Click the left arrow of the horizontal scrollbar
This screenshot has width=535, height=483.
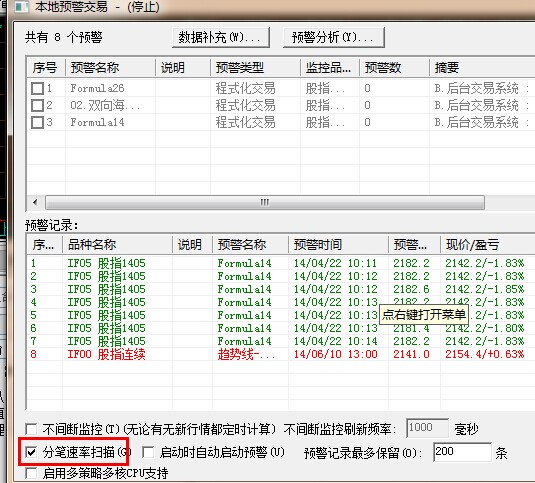pos(35,202)
